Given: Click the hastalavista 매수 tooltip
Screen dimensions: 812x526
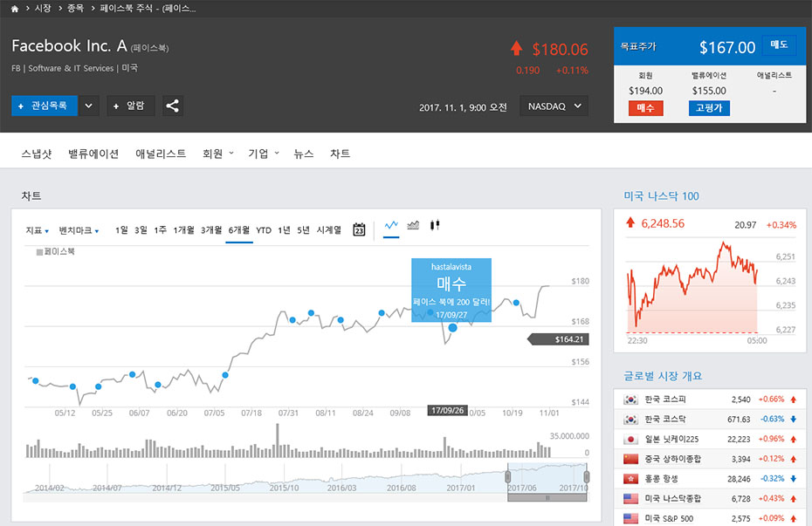Looking at the screenshot, I should (x=451, y=290).
